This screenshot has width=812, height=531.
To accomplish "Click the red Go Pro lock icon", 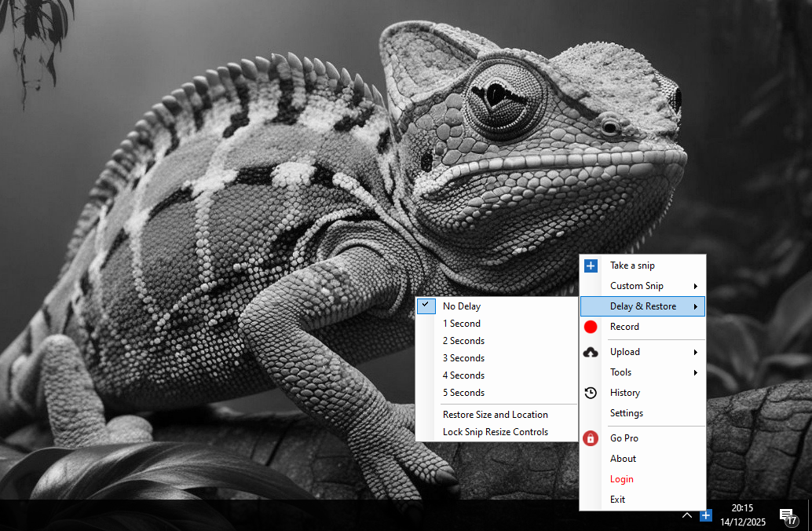I will click(591, 438).
